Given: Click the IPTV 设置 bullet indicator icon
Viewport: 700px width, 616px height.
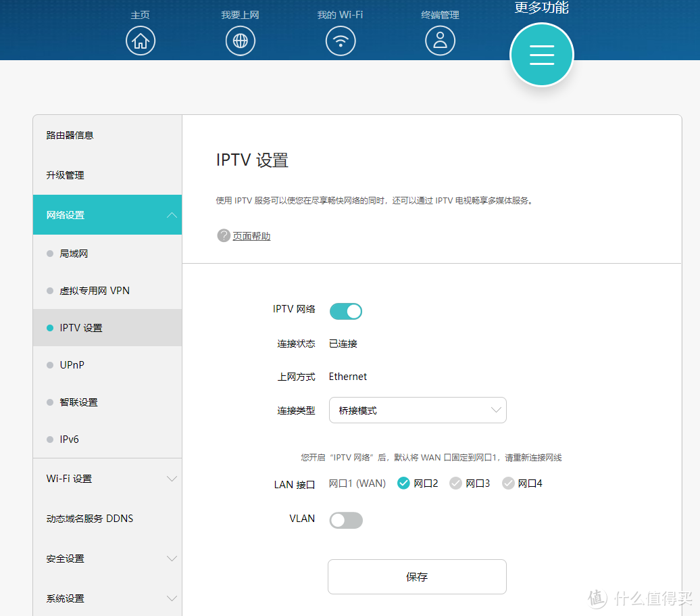Looking at the screenshot, I should (x=49, y=327).
